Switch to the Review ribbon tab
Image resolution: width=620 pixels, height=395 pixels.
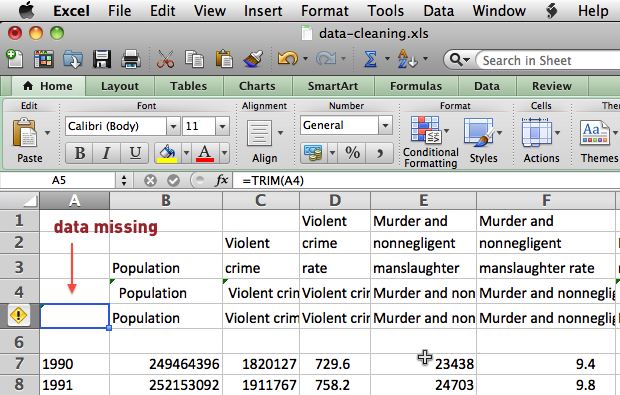pos(552,86)
